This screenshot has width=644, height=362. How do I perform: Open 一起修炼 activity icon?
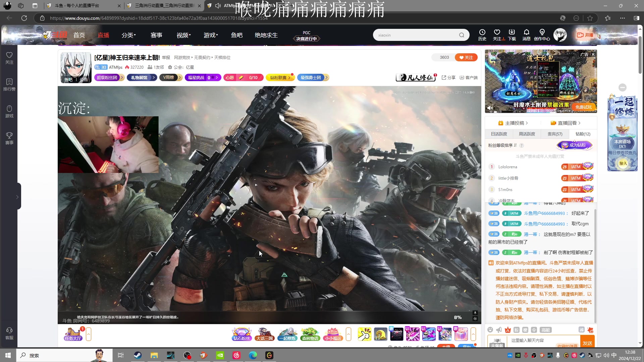click(x=287, y=334)
